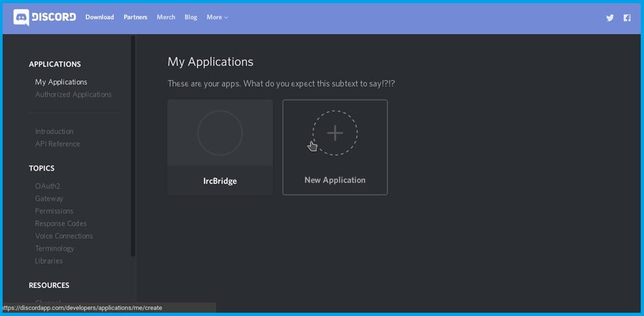Open the Download page
Viewport: 644px width, 316px height.
(99, 17)
